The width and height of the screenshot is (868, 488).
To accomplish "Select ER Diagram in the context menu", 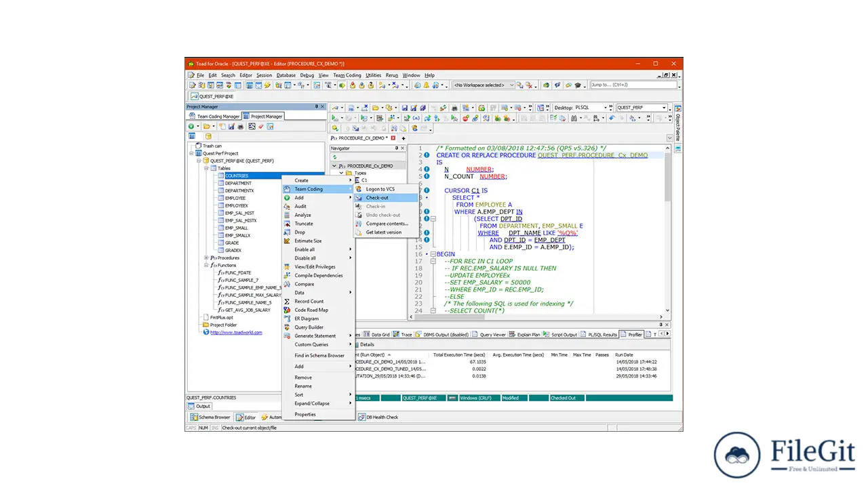I will pyautogui.click(x=307, y=319).
